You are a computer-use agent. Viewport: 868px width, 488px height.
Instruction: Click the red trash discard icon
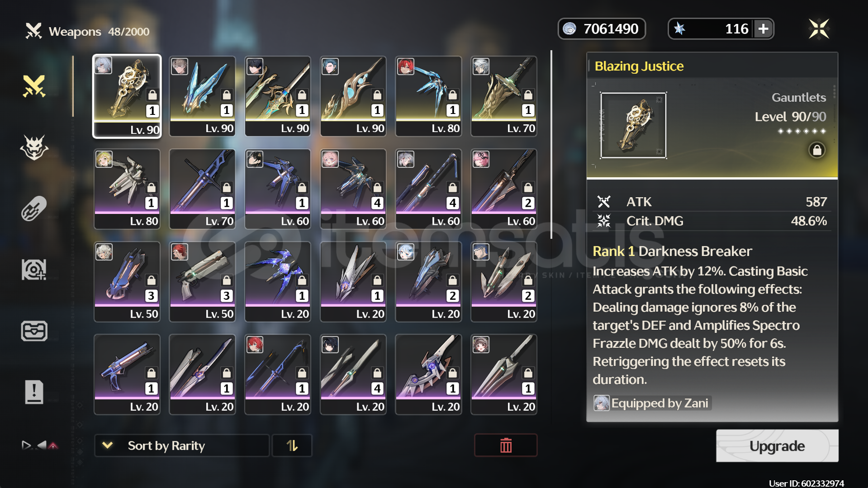[506, 445]
